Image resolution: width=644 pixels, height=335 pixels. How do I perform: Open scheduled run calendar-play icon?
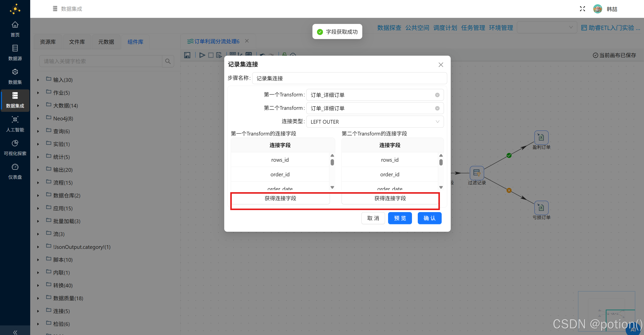(x=219, y=55)
